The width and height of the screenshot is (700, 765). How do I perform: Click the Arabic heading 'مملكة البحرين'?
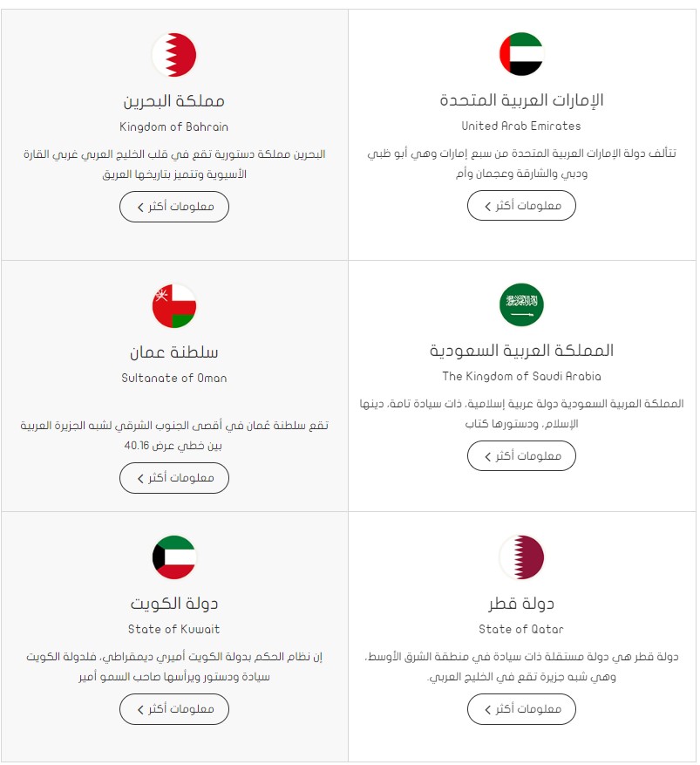click(174, 101)
